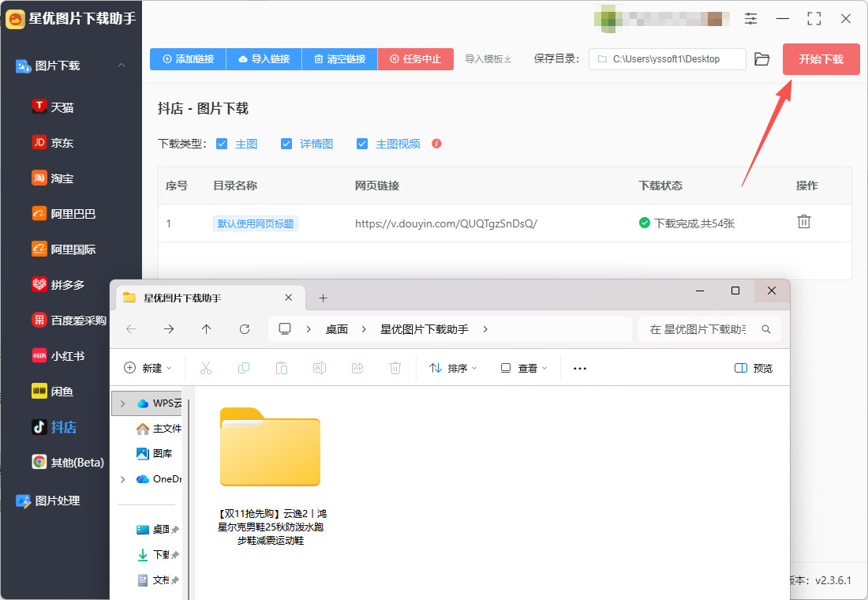Click the 默认使用网页标题 tag in row 1
The height and width of the screenshot is (600, 868).
[256, 223]
